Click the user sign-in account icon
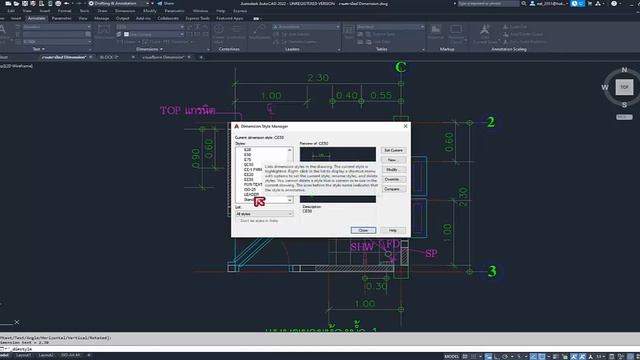This screenshot has width=640, height=360. point(532,3)
